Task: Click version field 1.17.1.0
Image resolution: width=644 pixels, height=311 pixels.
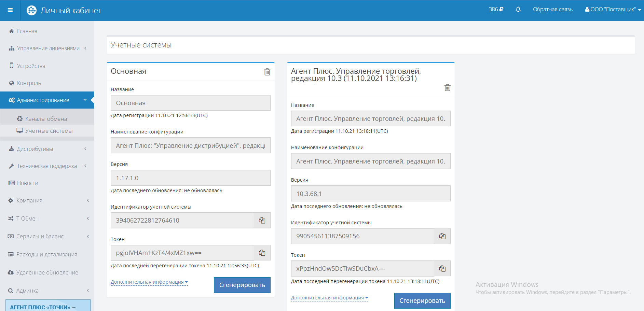Action: click(x=191, y=178)
